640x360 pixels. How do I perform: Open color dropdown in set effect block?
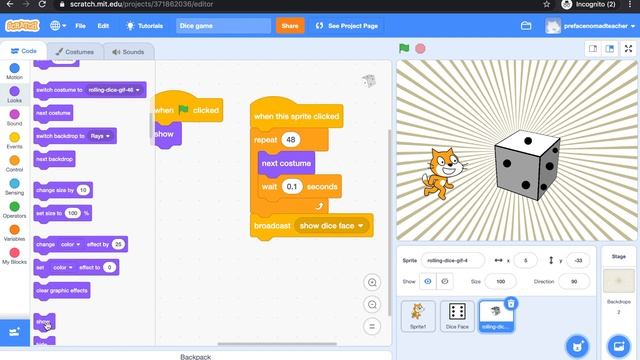pos(63,267)
